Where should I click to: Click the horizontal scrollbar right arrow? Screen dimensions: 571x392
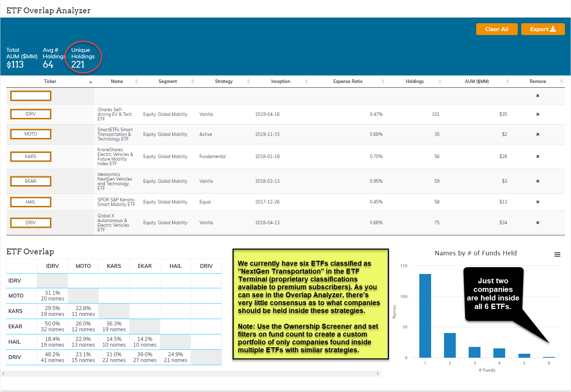[x=378, y=374]
